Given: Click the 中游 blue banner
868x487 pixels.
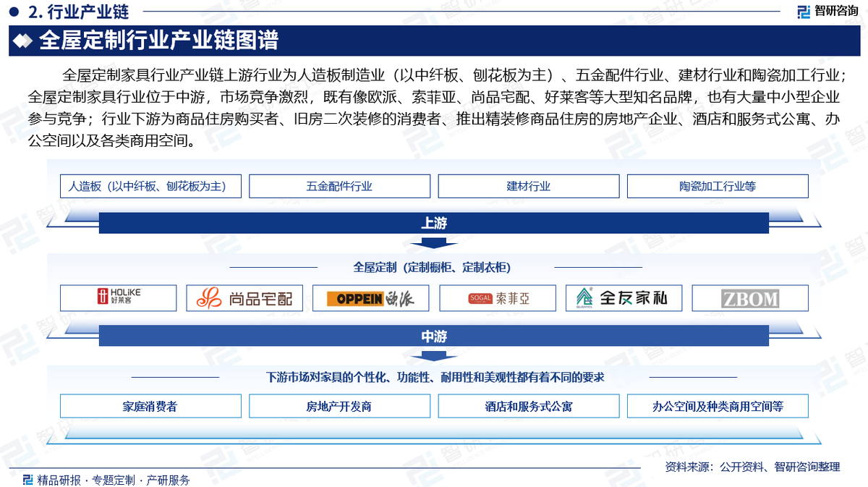Looking at the screenshot, I should [x=434, y=336].
